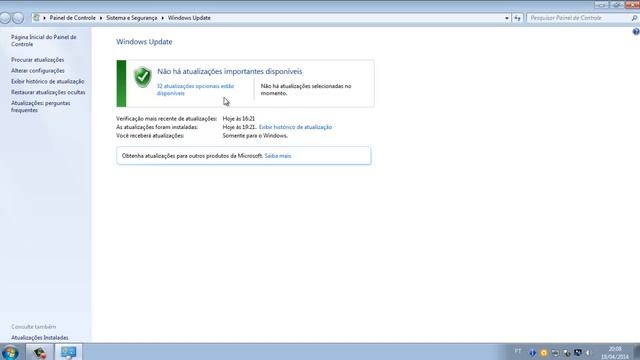Click the green shield checkmark icon
The height and width of the screenshot is (360, 640).
click(142, 77)
